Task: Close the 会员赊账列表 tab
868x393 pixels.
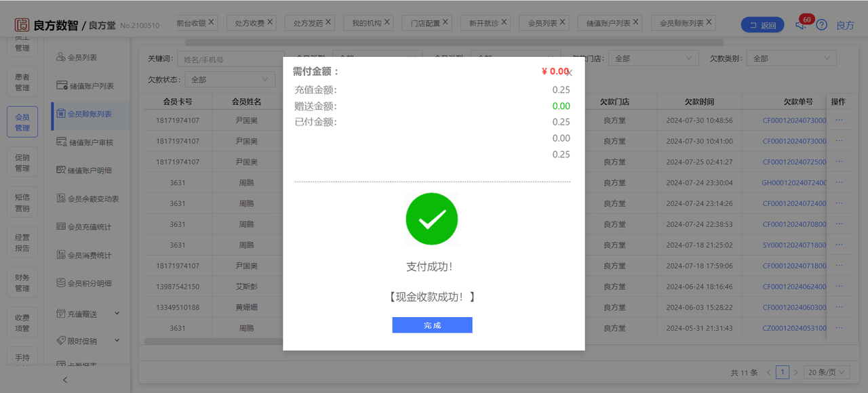Action: click(x=709, y=22)
